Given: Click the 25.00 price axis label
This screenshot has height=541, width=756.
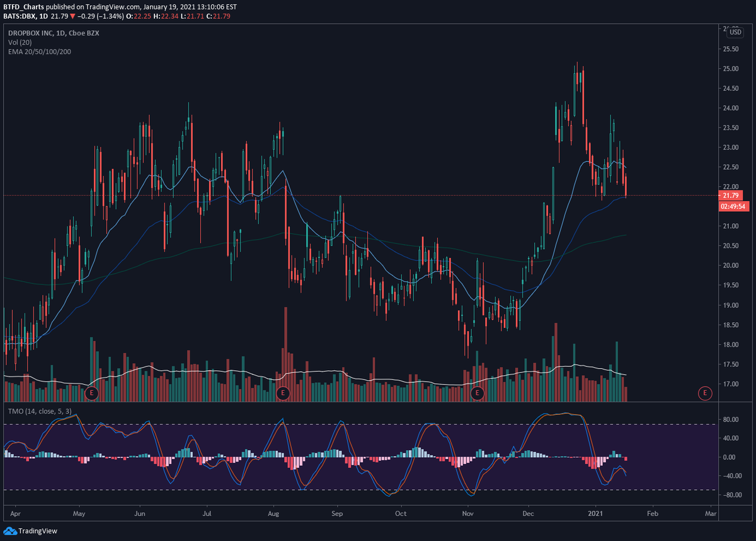Looking at the screenshot, I should (731, 69).
